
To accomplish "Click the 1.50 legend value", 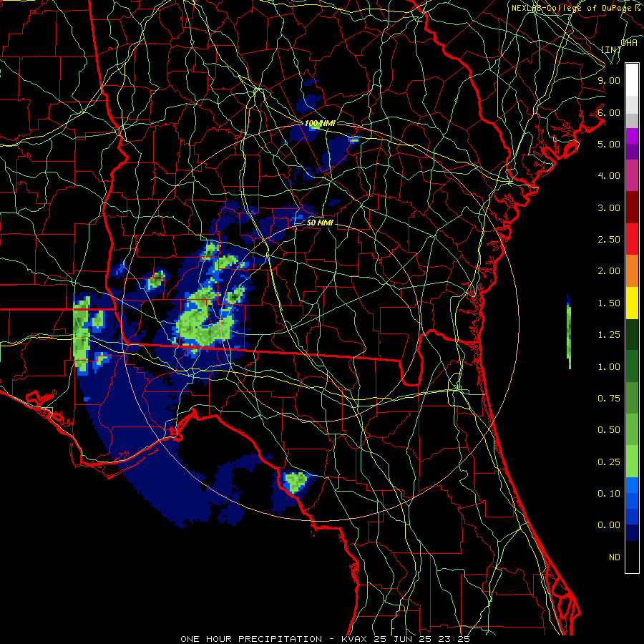I will point(609,303).
